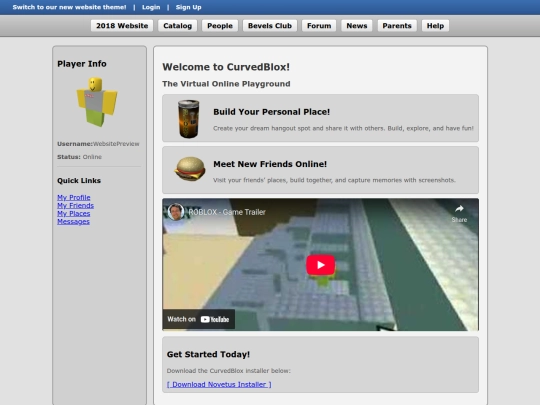Open the 2018 Website nav button

(x=122, y=26)
